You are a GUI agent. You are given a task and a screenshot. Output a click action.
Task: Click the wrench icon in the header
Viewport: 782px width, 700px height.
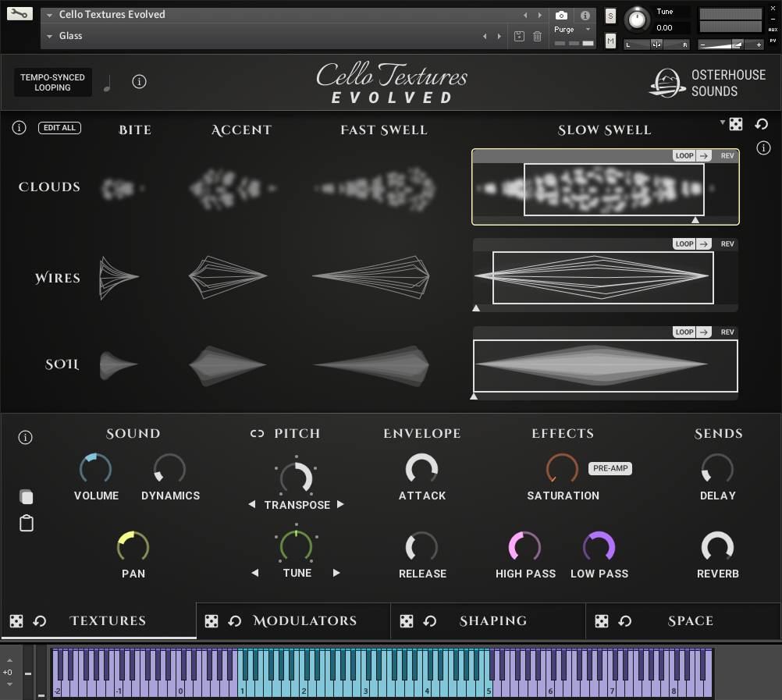20,14
